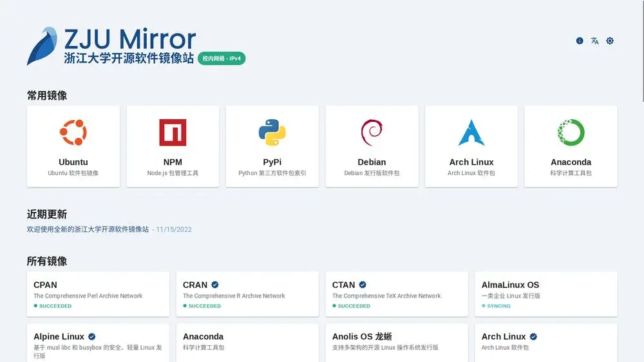This screenshot has height=362, width=644.
Task: Click the 校内网络 - IPv4 badge
Action: (x=222, y=59)
